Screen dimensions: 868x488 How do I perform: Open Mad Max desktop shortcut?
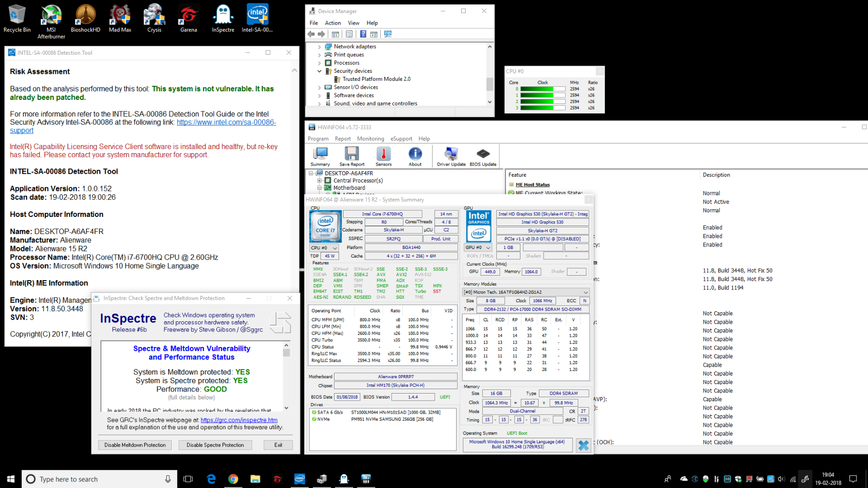[120, 19]
